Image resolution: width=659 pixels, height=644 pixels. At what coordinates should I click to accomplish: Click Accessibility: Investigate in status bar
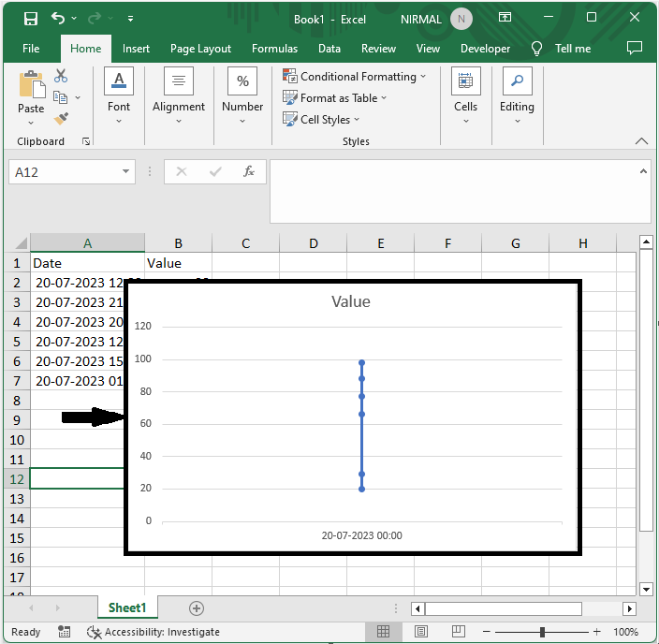[x=154, y=632]
